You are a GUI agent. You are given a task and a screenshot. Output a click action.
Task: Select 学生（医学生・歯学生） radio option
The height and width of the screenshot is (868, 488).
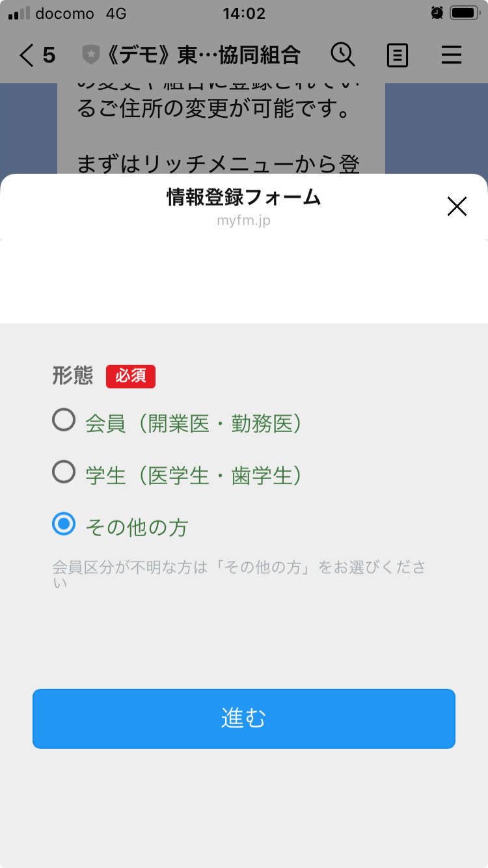64,472
